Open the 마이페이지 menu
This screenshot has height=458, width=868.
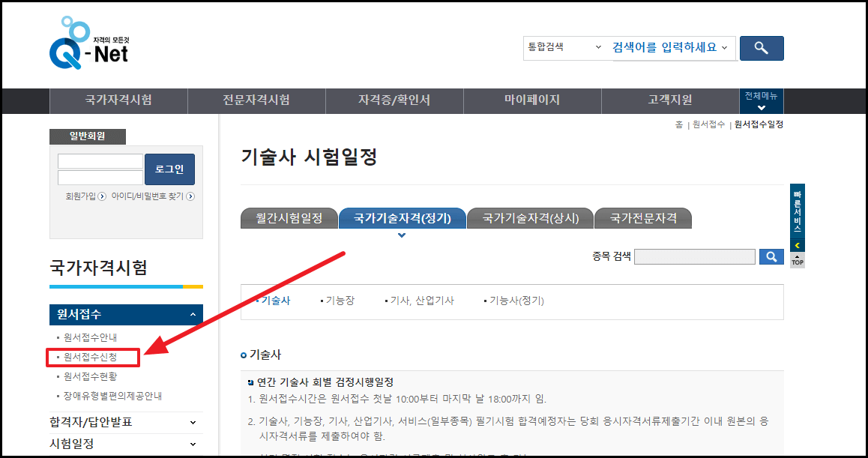(x=532, y=100)
